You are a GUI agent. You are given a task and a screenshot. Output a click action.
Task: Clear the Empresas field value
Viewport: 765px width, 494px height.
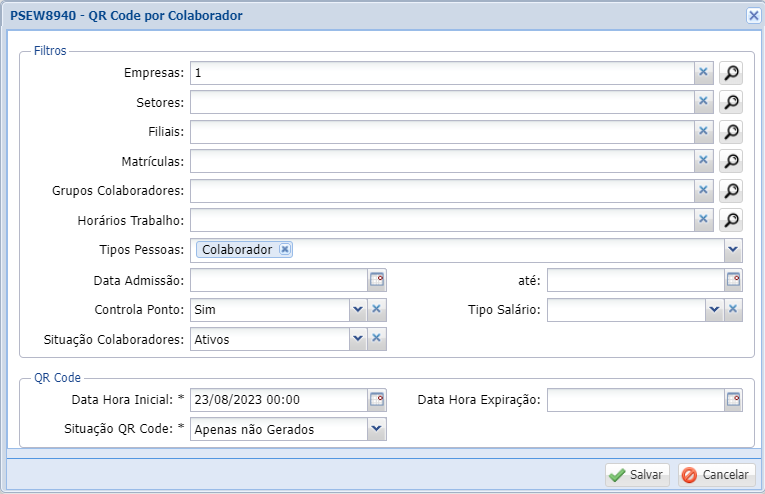pyautogui.click(x=703, y=73)
